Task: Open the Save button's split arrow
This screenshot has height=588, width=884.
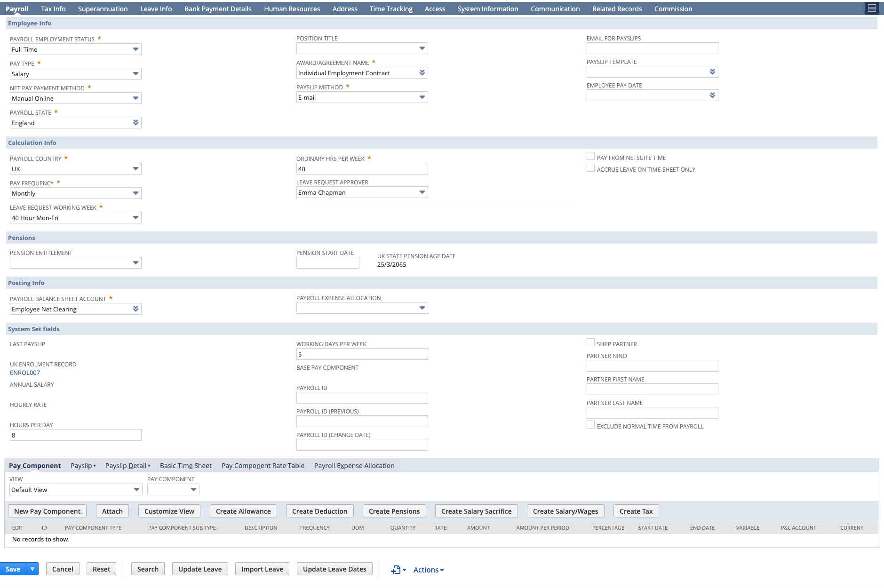Action: tap(32, 569)
